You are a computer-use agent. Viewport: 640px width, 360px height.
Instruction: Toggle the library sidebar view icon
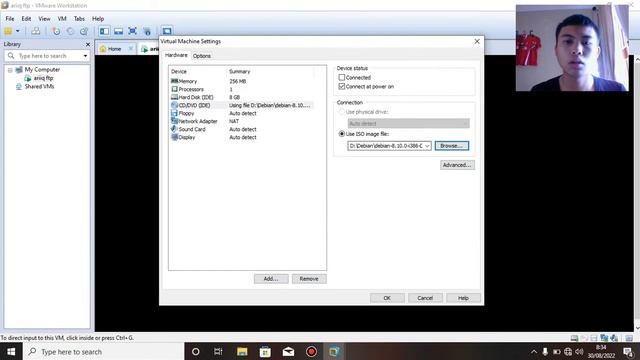click(104, 31)
